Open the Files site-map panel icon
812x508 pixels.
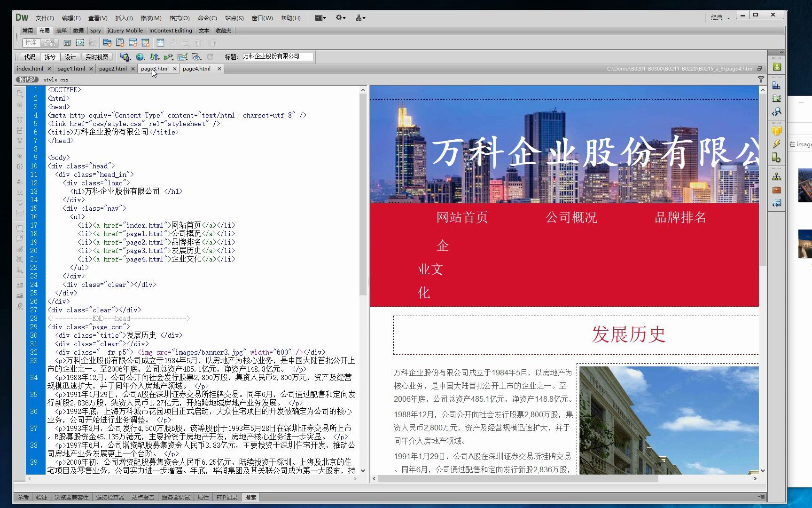coord(777,177)
